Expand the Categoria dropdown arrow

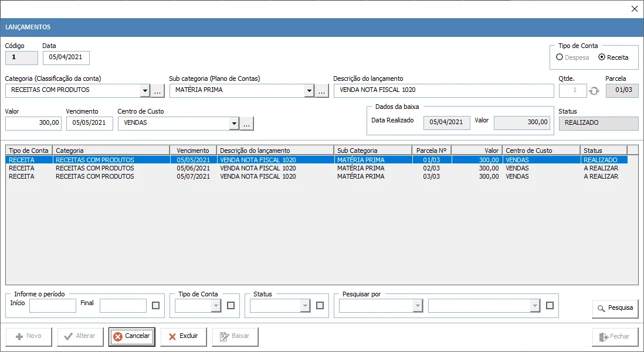point(145,91)
